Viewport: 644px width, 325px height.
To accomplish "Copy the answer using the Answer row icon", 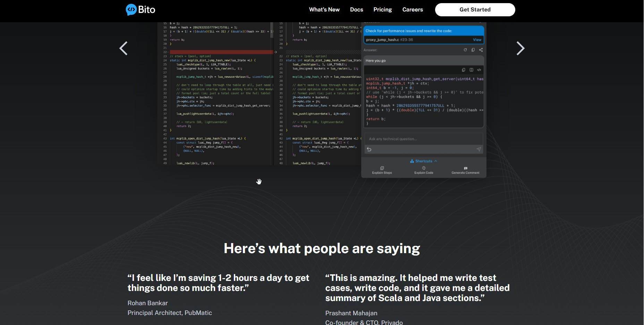I will coord(473,50).
